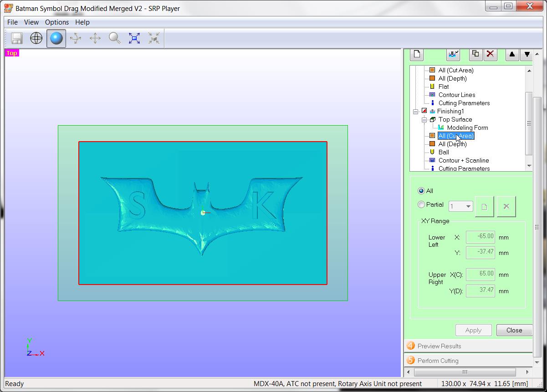Click the red X delete process icon
Screen dimensions: 547x392
[x=490, y=54]
